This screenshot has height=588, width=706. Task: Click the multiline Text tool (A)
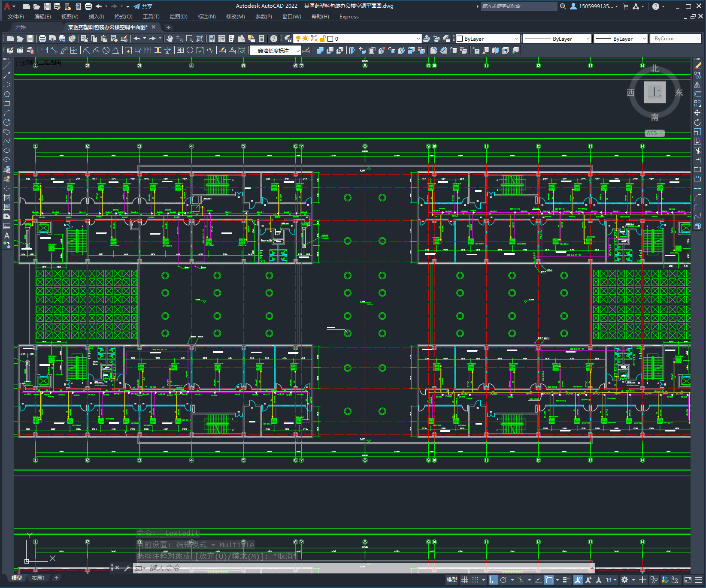(x=7, y=235)
